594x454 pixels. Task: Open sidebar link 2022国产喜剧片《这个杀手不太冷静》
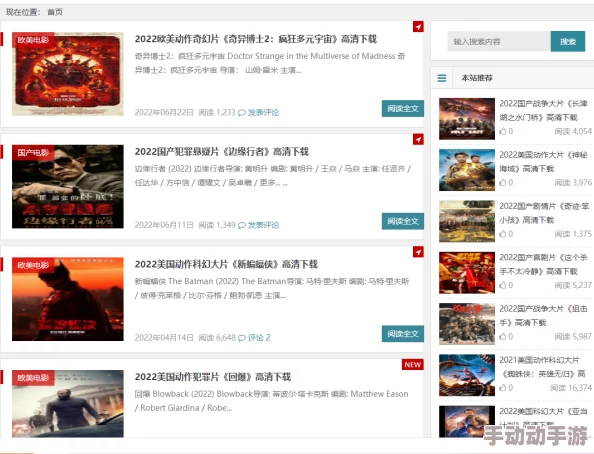[544, 264]
